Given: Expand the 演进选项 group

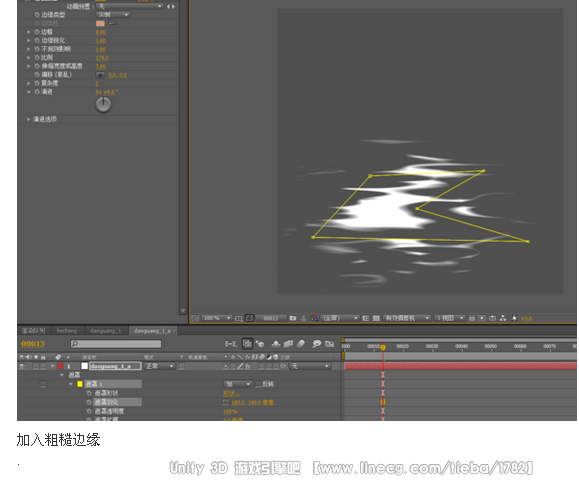Looking at the screenshot, I should pyautogui.click(x=28, y=119).
